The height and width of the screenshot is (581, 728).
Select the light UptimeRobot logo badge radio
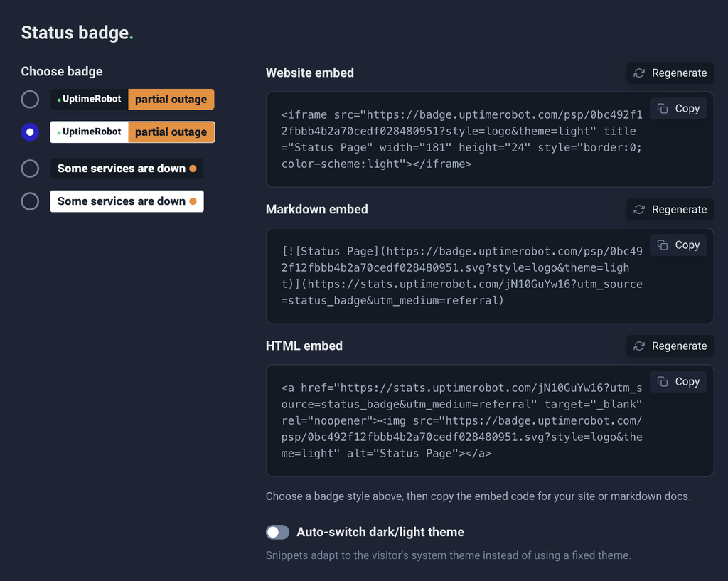click(30, 132)
